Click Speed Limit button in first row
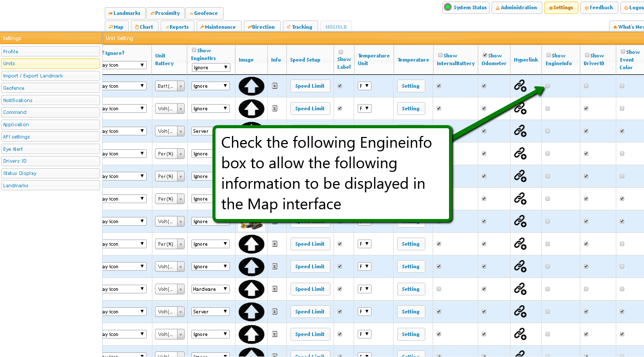Image resolution: width=644 pixels, height=357 pixels. coord(310,86)
